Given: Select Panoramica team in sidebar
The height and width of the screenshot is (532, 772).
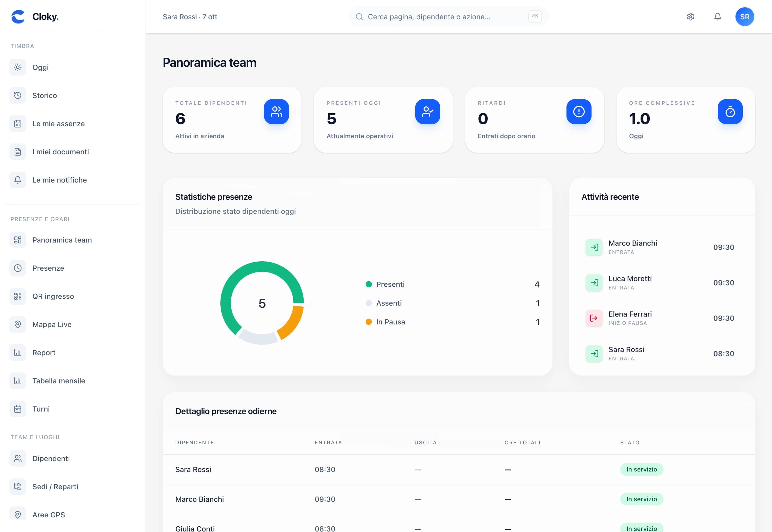Looking at the screenshot, I should (73, 240).
